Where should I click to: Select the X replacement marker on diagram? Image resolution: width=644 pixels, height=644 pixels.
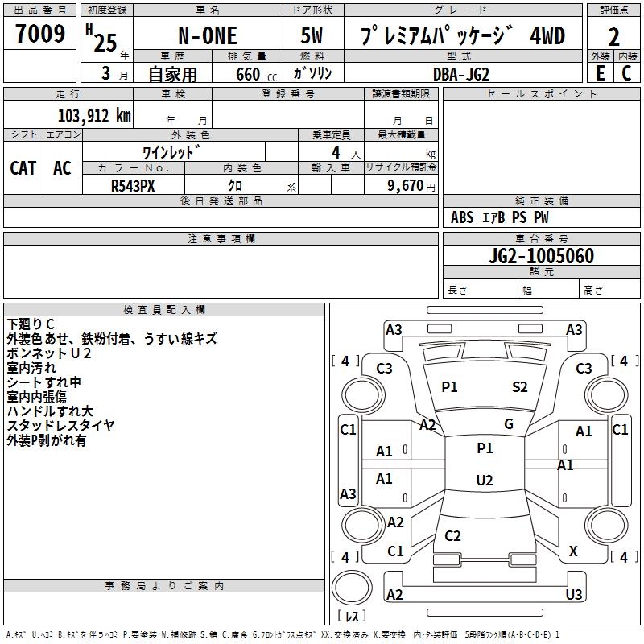[573, 551]
